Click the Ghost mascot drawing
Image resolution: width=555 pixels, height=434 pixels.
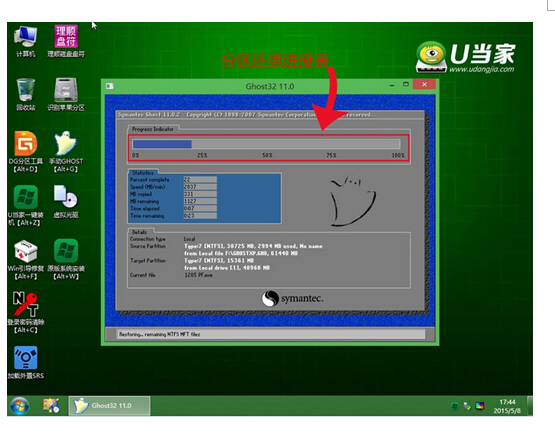tap(352, 201)
